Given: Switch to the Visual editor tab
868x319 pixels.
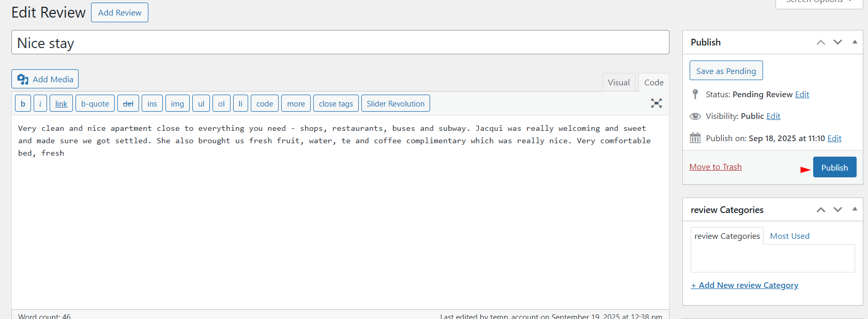Looking at the screenshot, I should tap(618, 82).
